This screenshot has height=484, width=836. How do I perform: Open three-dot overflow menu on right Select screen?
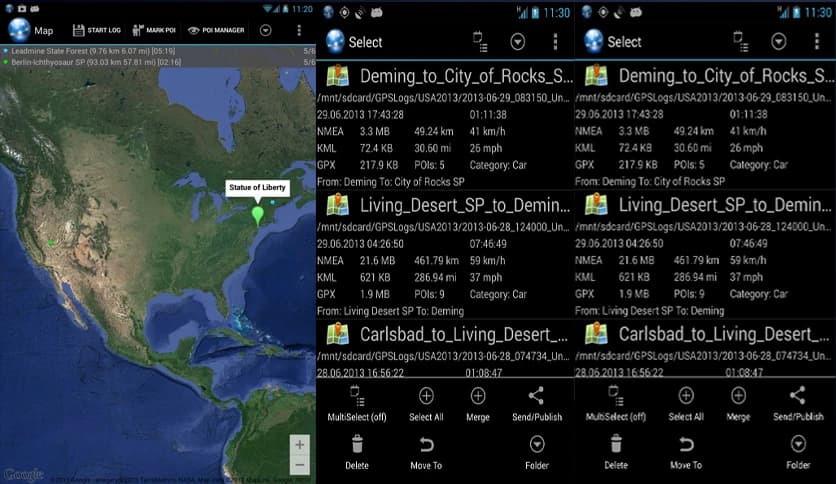816,42
